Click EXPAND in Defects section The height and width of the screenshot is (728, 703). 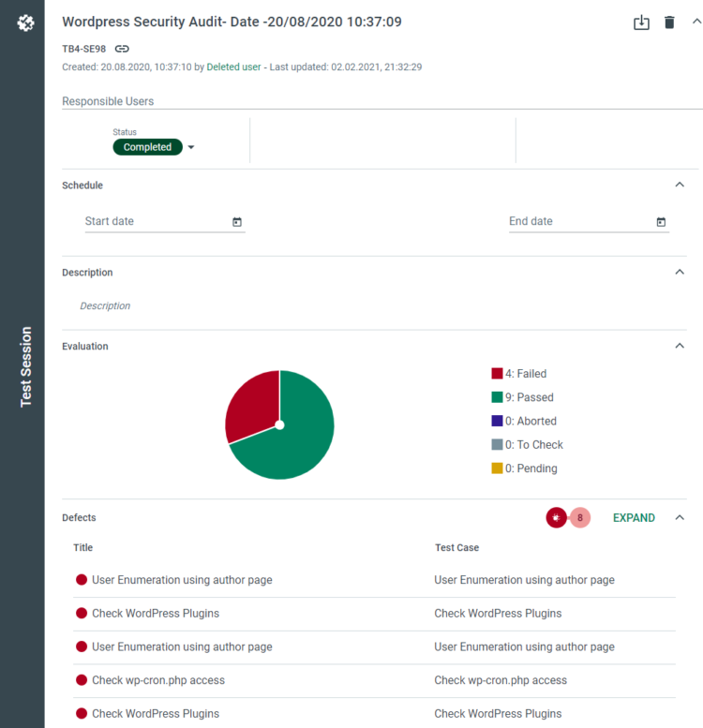click(634, 518)
